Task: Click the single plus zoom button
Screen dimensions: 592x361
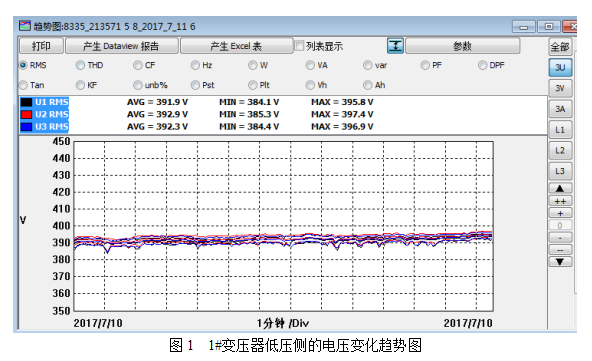Action: click(560, 213)
